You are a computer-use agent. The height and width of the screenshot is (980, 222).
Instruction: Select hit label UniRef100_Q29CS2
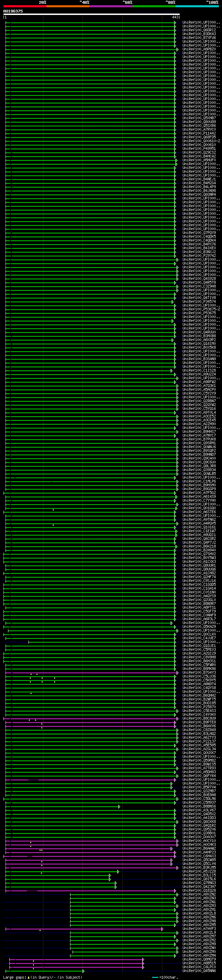point(199,152)
